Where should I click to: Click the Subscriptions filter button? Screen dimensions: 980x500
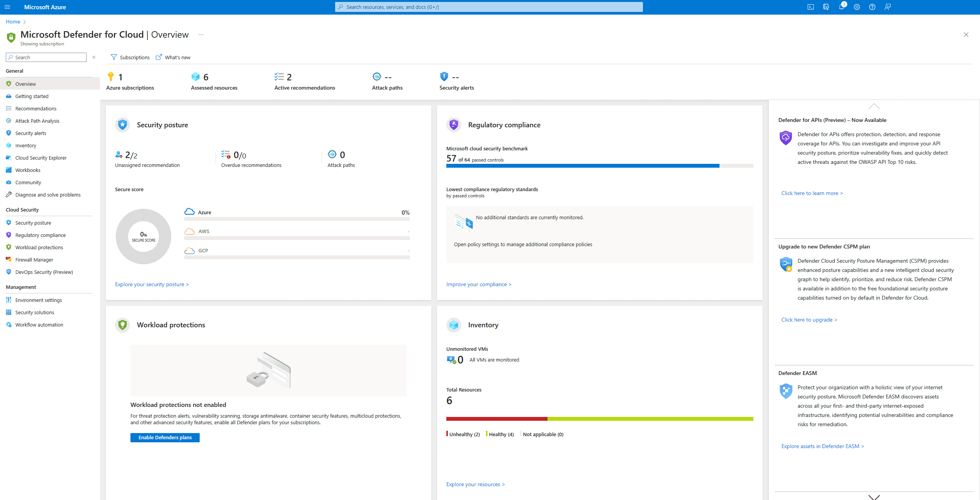pos(130,57)
